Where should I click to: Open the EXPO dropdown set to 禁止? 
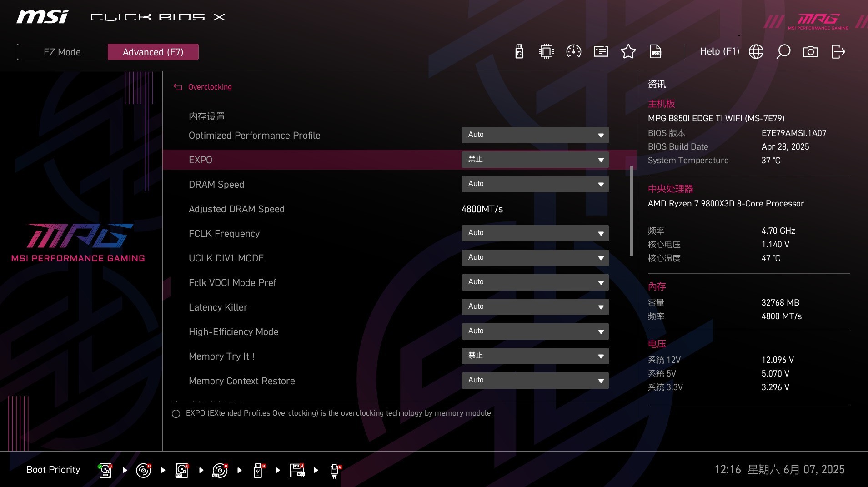[535, 160]
